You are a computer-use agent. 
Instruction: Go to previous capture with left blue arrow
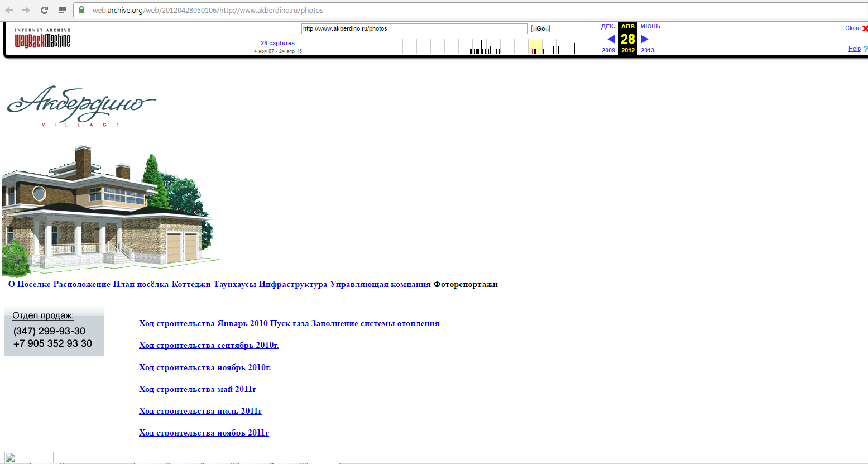[611, 39]
